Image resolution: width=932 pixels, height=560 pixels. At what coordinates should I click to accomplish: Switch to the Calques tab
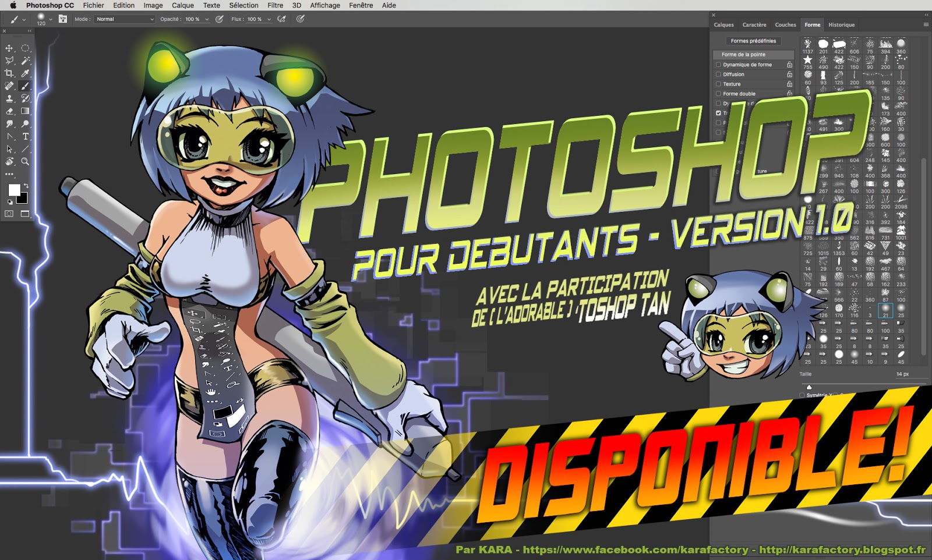click(x=724, y=25)
